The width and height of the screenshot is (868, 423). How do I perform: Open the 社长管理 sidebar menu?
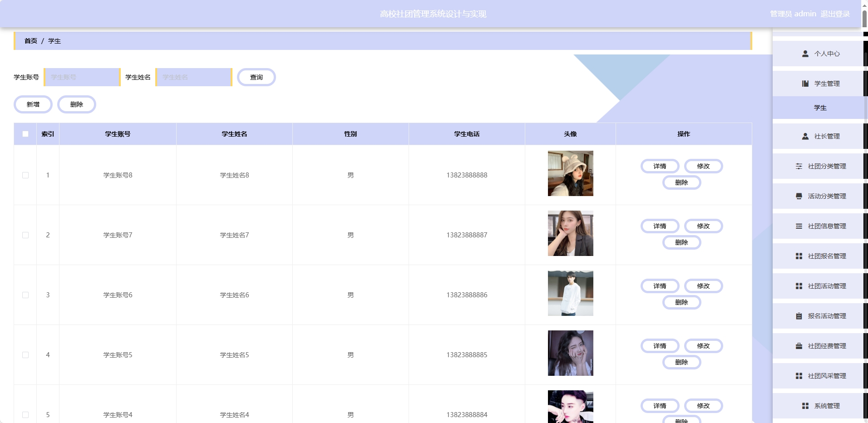pyautogui.click(x=818, y=136)
